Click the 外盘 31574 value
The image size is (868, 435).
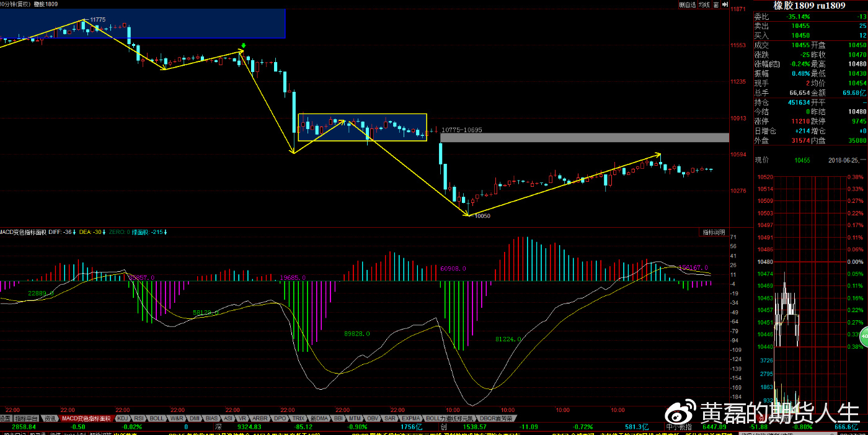(x=801, y=140)
